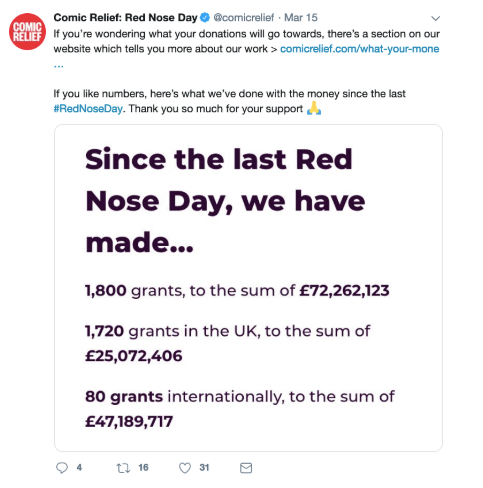Open the attached grants summary image
483x488 pixels.
click(248, 288)
